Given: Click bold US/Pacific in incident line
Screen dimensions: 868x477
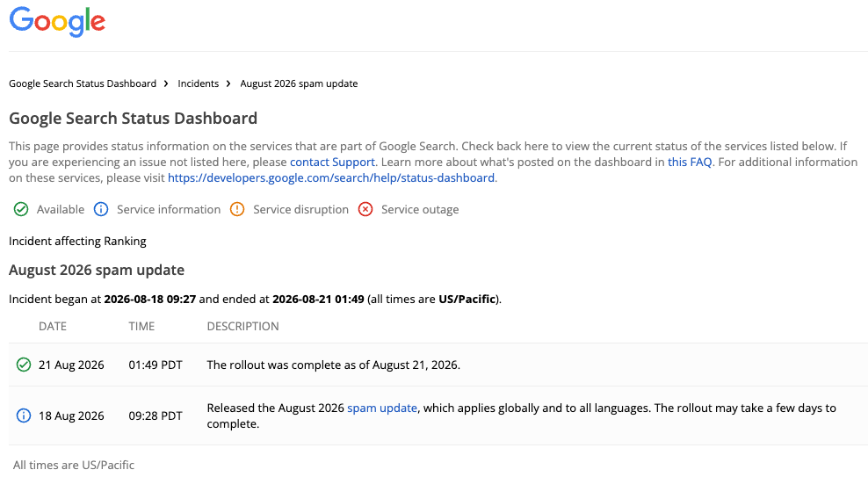Looking at the screenshot, I should [467, 300].
